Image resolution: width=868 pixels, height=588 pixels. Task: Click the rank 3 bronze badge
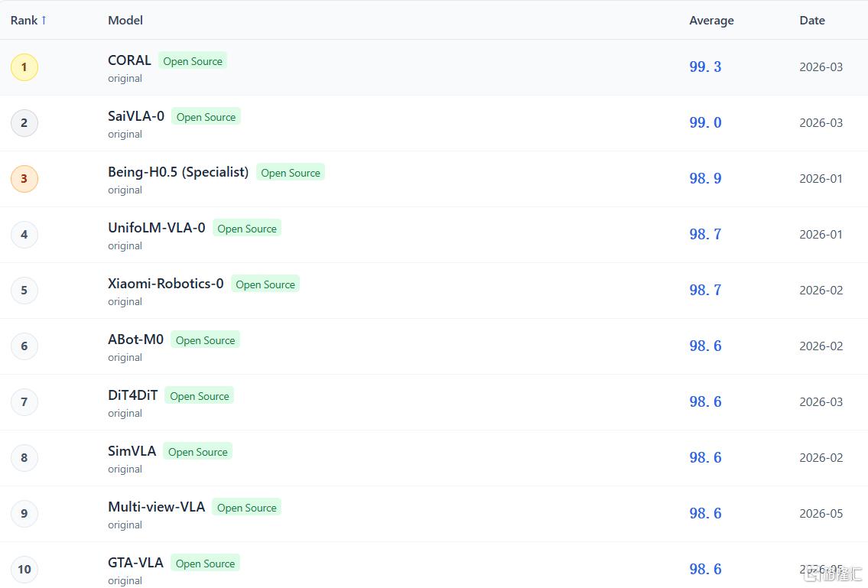tap(24, 179)
